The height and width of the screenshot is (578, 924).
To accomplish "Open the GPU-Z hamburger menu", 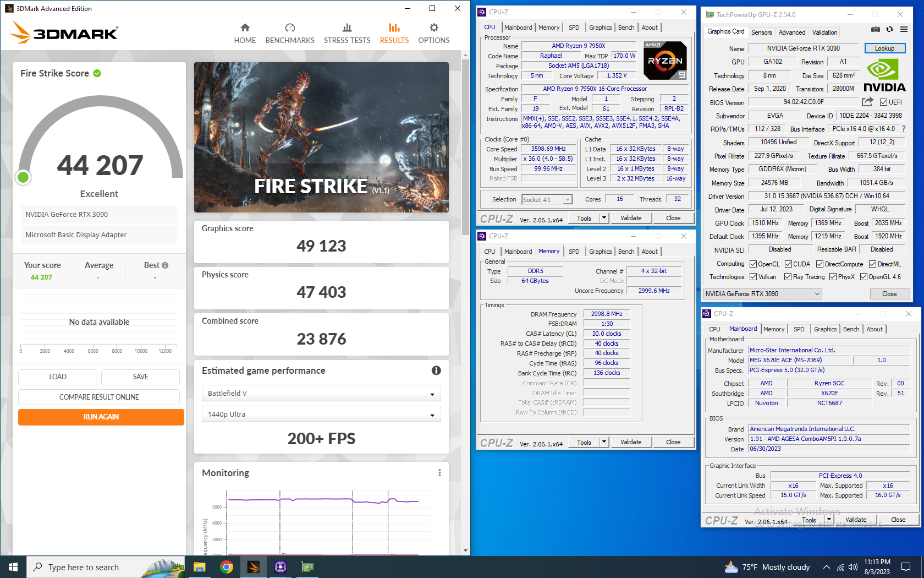I will pos(904,30).
